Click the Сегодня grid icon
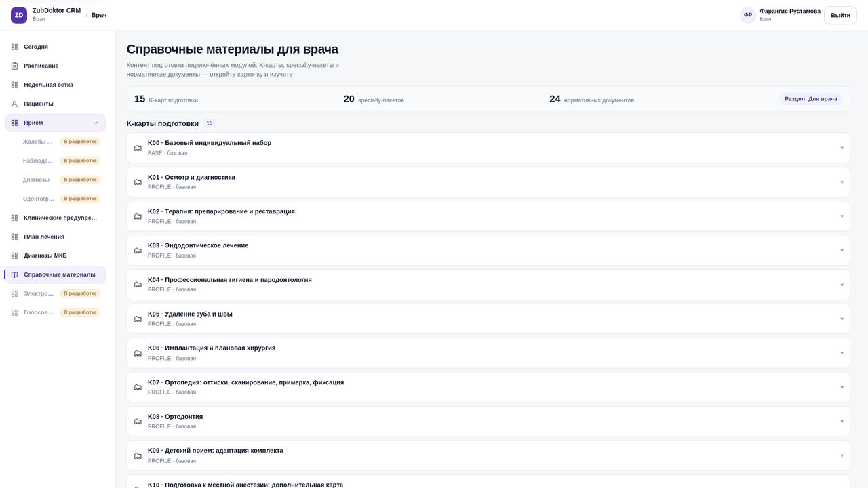The width and height of the screenshot is (868, 488). (14, 47)
